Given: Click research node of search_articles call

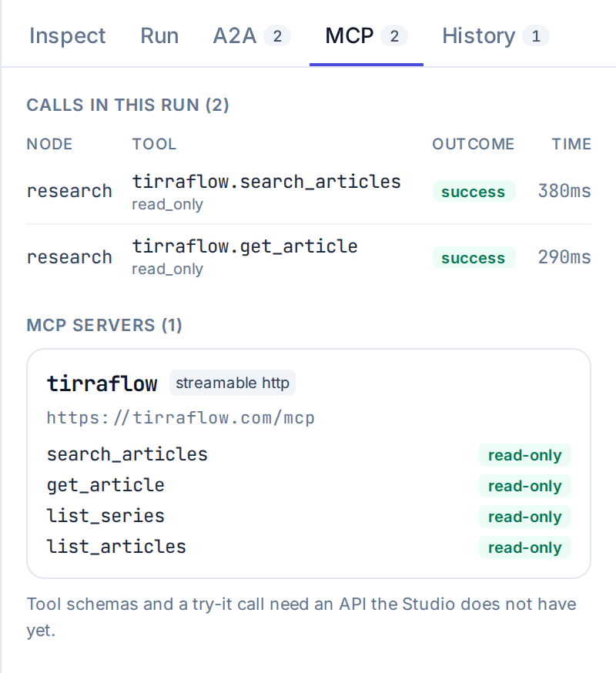Looking at the screenshot, I should (69, 192).
